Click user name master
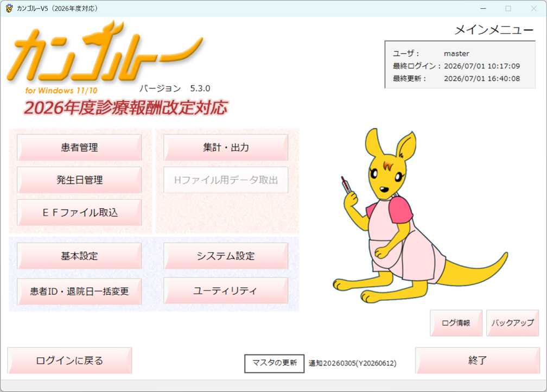The image size is (547, 392). coord(456,54)
